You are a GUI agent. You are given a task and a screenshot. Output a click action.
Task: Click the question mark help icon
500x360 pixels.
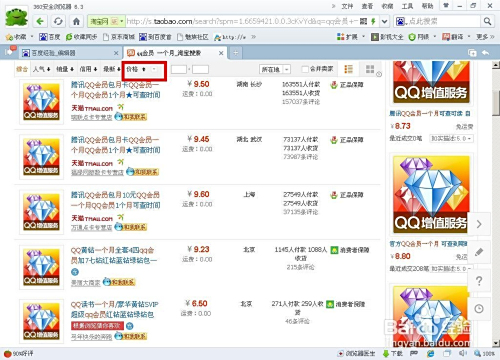click(x=479, y=281)
